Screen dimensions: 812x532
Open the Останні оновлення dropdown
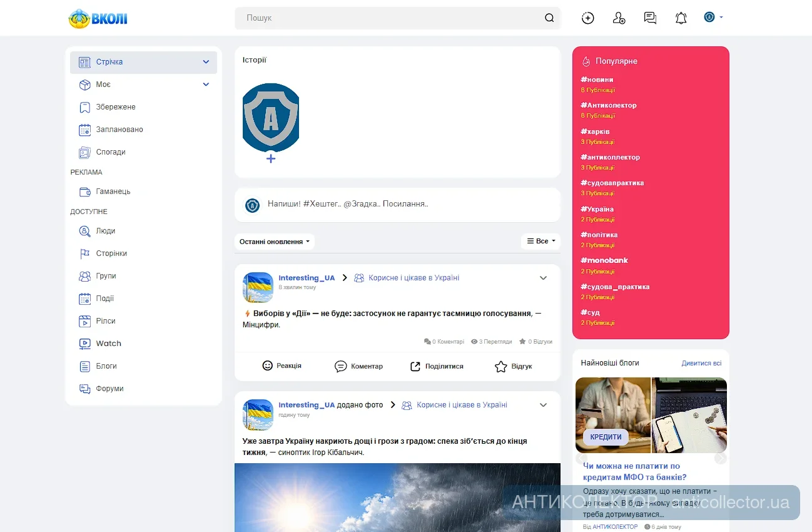coord(275,242)
